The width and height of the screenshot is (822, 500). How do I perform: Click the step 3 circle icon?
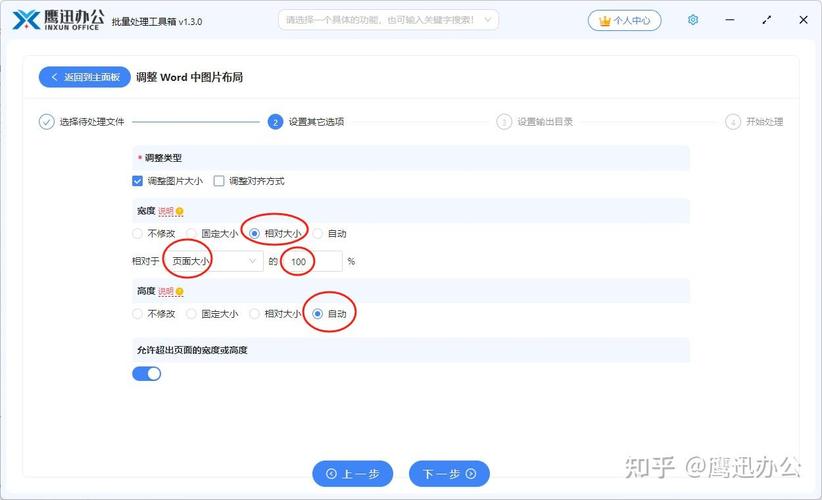(x=504, y=122)
